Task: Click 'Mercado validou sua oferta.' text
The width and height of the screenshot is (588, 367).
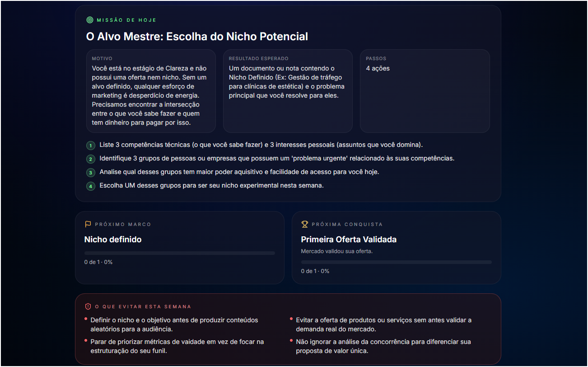Action: pyautogui.click(x=337, y=251)
